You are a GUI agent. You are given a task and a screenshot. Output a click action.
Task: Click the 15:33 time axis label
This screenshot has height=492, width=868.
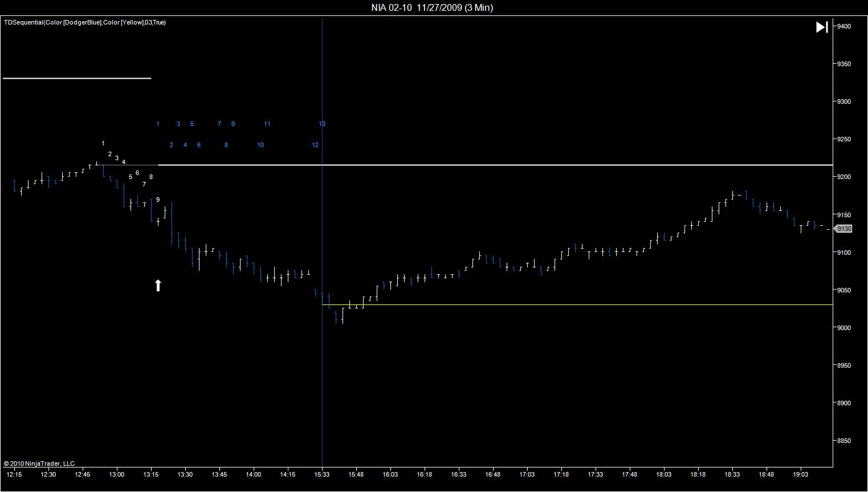point(322,474)
